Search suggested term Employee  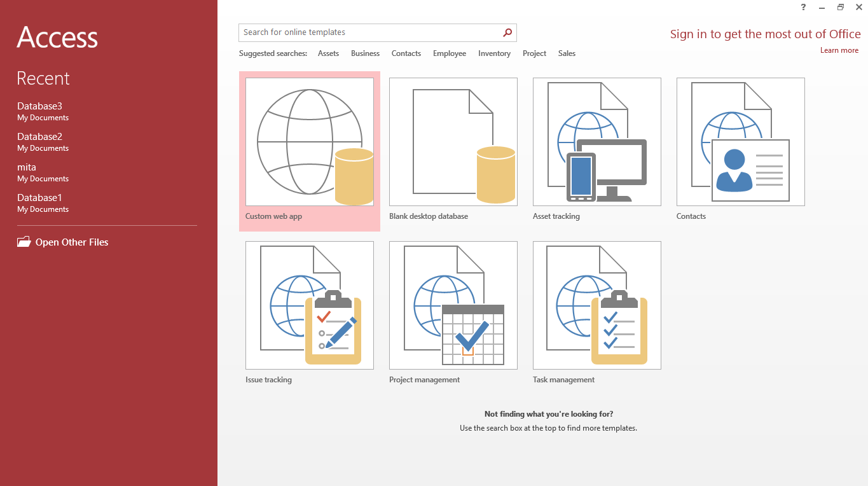450,53
